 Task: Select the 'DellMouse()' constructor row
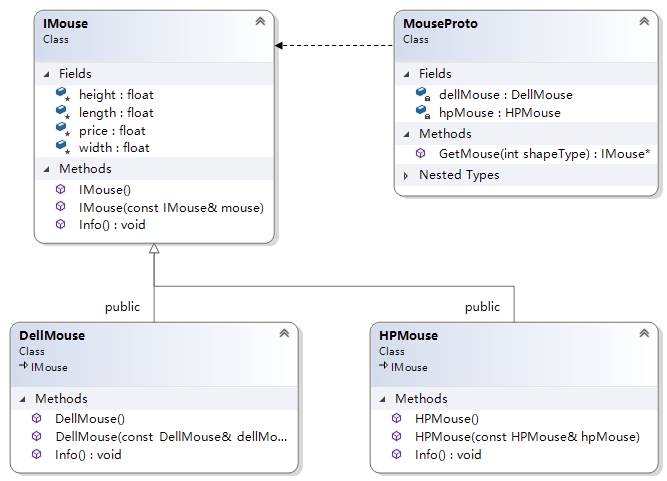(x=90, y=419)
